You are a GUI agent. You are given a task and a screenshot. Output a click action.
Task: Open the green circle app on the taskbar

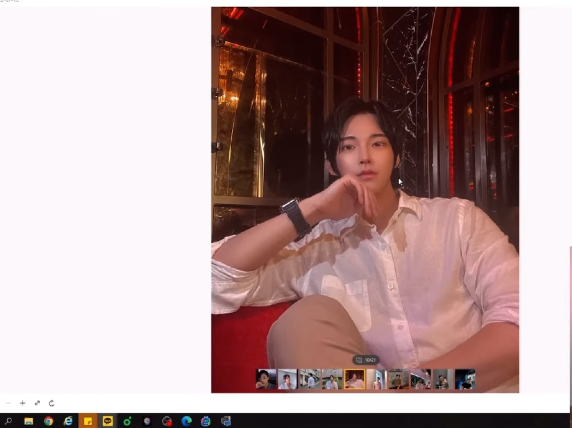click(127, 421)
